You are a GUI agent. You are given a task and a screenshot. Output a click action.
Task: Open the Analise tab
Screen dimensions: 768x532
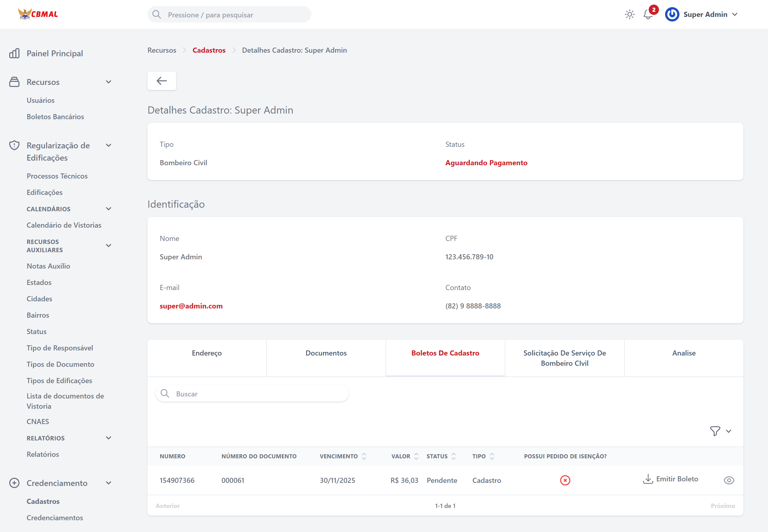pos(684,353)
